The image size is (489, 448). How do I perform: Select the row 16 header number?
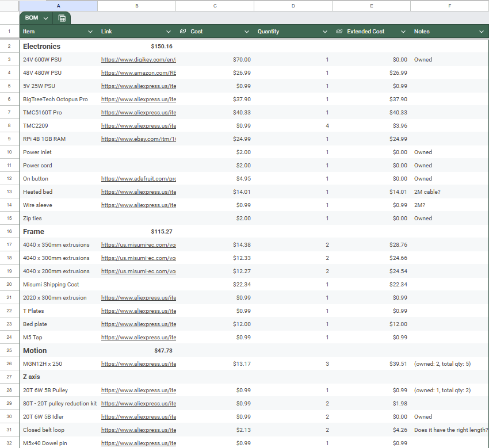(x=9, y=232)
